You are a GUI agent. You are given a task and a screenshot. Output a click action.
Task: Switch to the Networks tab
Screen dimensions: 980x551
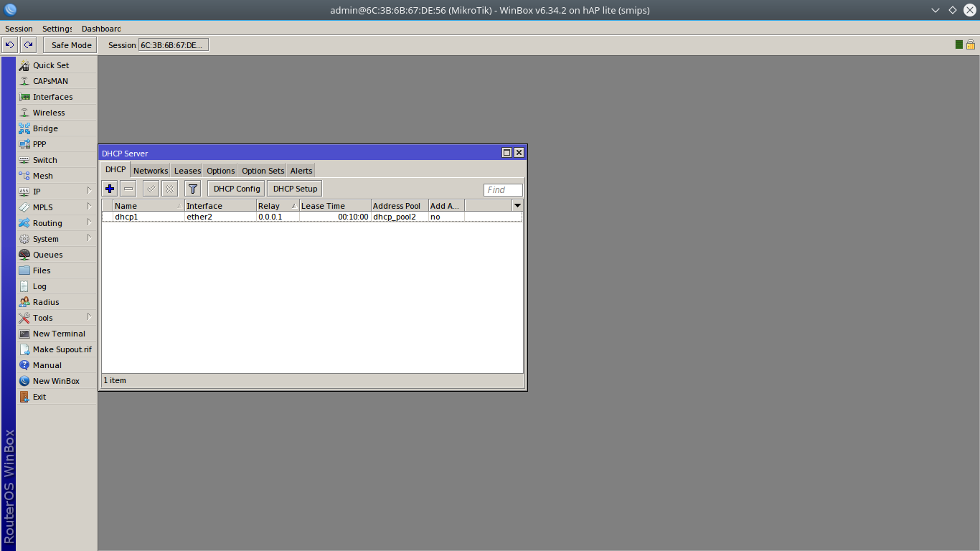(x=151, y=171)
